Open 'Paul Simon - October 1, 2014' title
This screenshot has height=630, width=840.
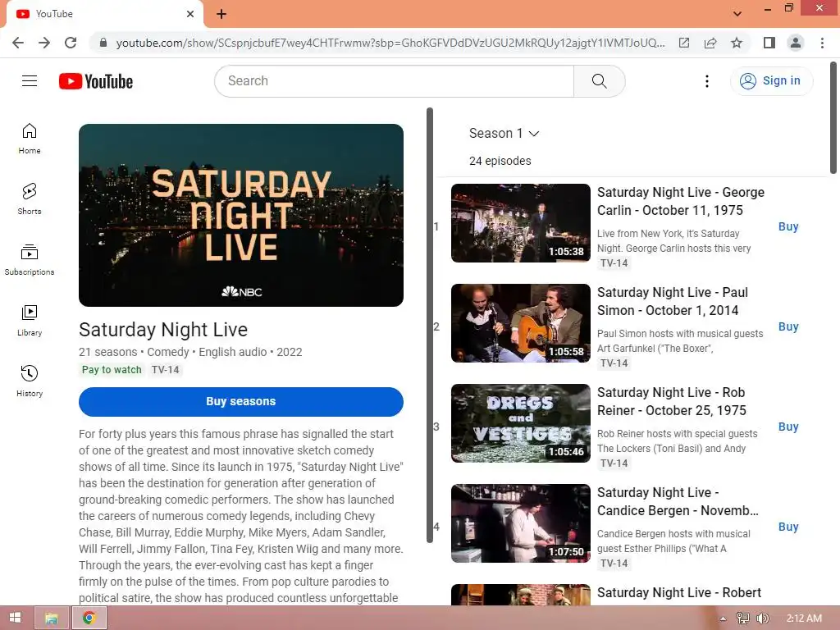[673, 302]
